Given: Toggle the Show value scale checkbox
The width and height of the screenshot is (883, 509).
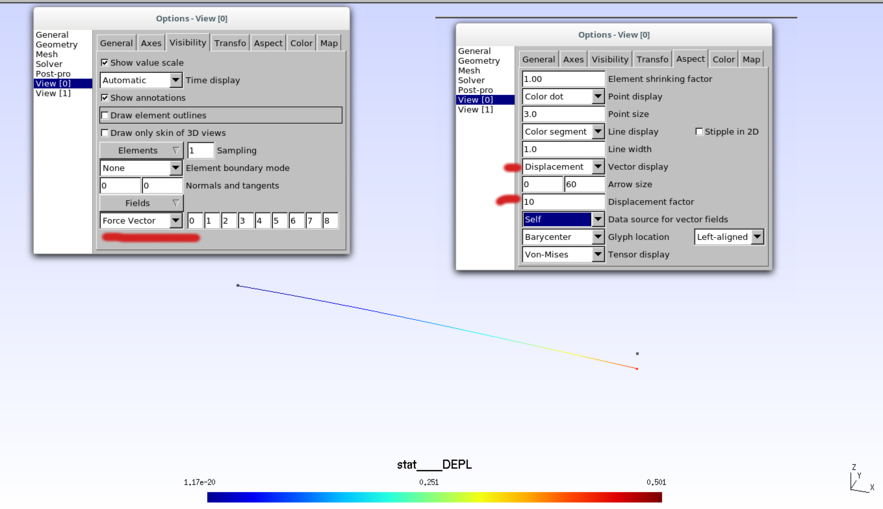Looking at the screenshot, I should click(x=105, y=63).
